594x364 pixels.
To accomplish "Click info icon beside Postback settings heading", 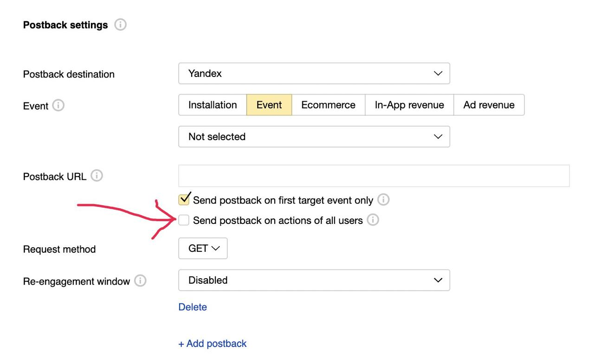I will coord(120,25).
